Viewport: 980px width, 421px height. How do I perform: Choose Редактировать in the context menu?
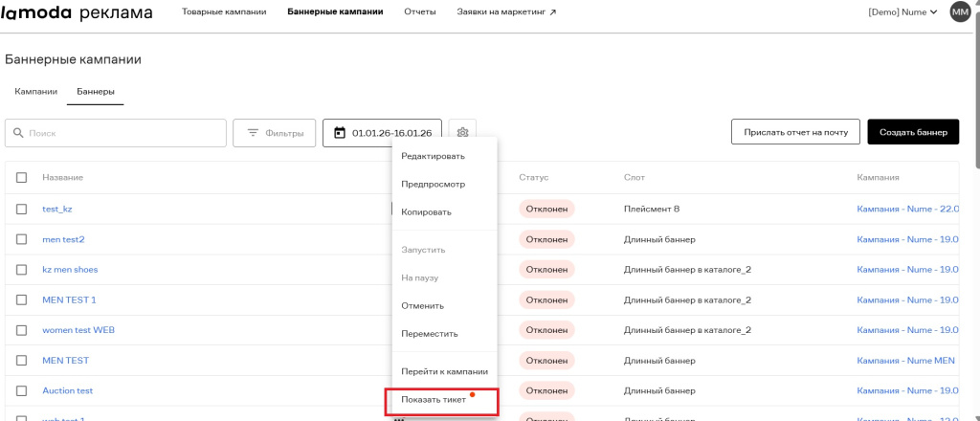434,156
